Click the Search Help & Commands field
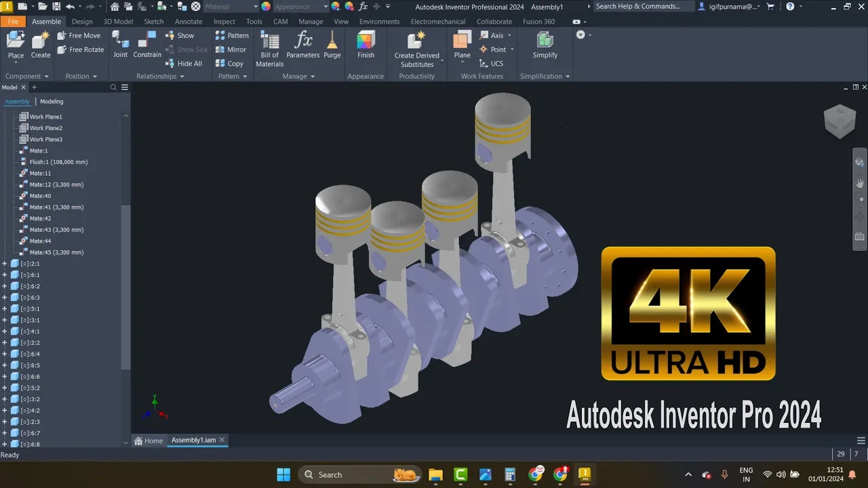The height and width of the screenshot is (488, 868). [643, 6]
